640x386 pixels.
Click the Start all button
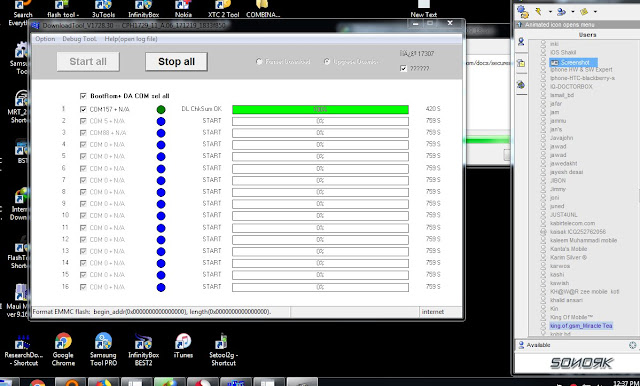(88, 62)
